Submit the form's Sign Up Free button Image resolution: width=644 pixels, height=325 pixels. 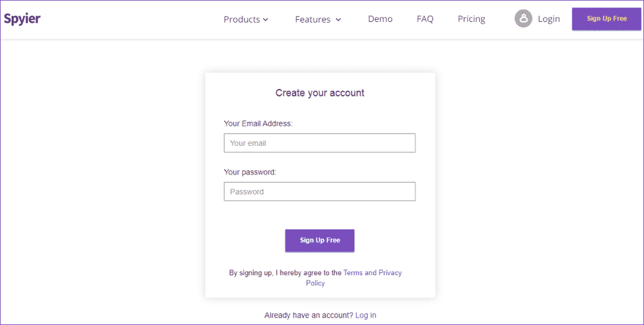320,240
